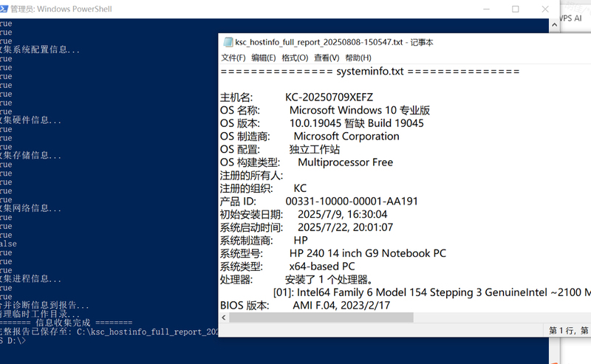The image size is (591, 364).
Task: Click the PowerShell line 集进程信息...
Action: tap(30, 279)
